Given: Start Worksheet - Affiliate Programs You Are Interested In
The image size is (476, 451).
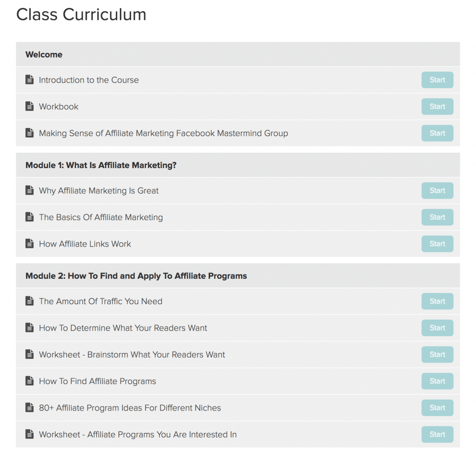Looking at the screenshot, I should [x=437, y=434].
